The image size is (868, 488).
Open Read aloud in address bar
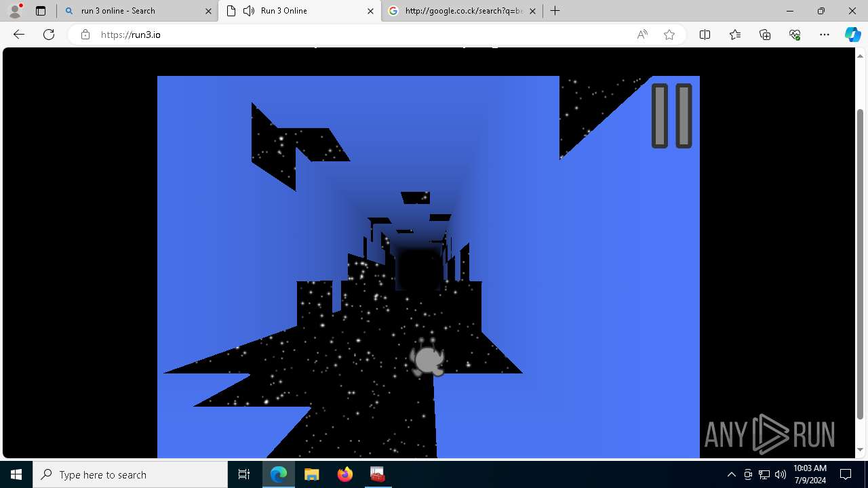tap(642, 35)
